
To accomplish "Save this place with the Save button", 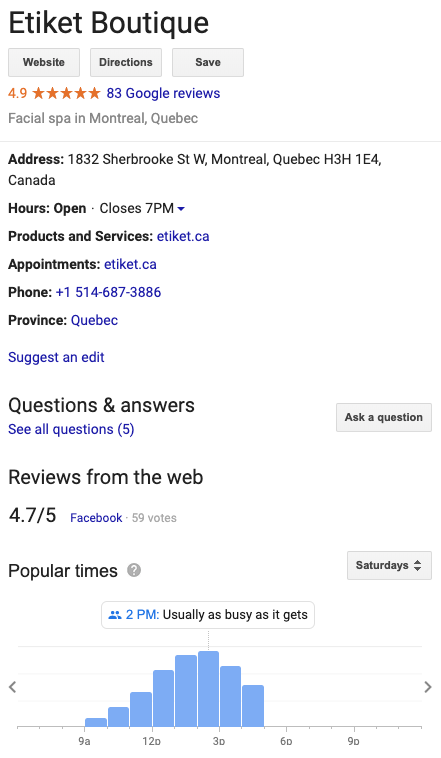I will tap(208, 62).
